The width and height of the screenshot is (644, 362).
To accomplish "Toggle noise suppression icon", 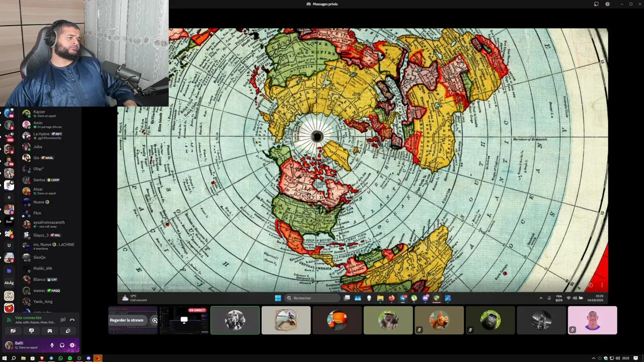I will pyautogui.click(x=63, y=320).
